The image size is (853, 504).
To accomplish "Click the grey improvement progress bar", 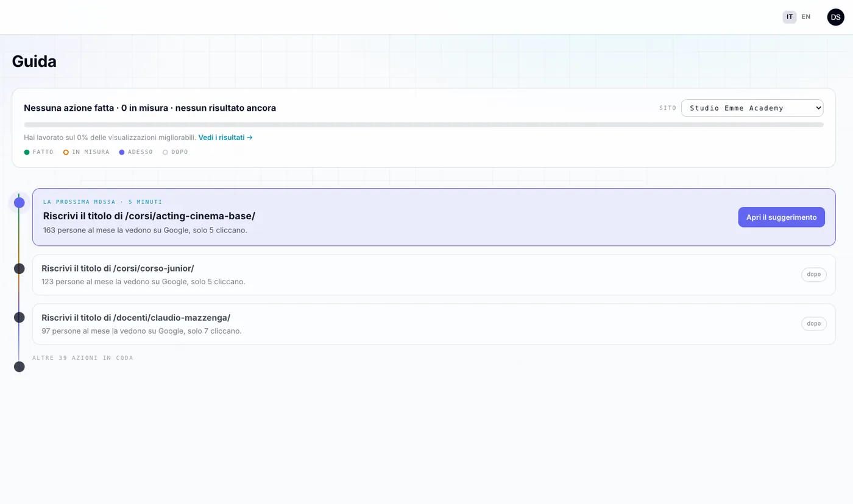I will [423, 125].
